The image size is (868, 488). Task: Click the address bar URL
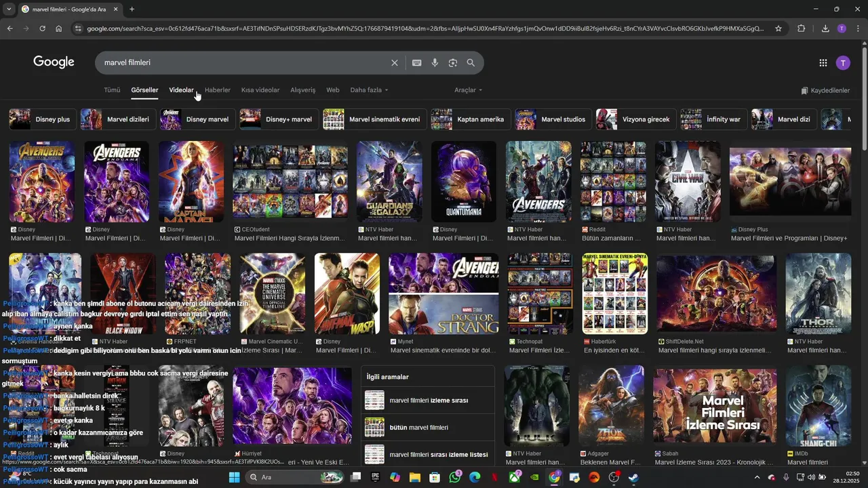click(x=425, y=28)
